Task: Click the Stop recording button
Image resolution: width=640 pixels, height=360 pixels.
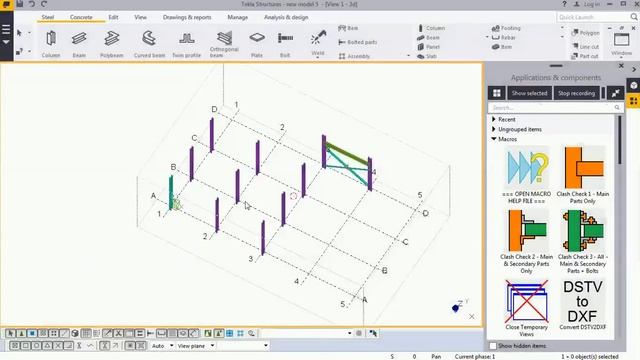Action: pos(576,93)
